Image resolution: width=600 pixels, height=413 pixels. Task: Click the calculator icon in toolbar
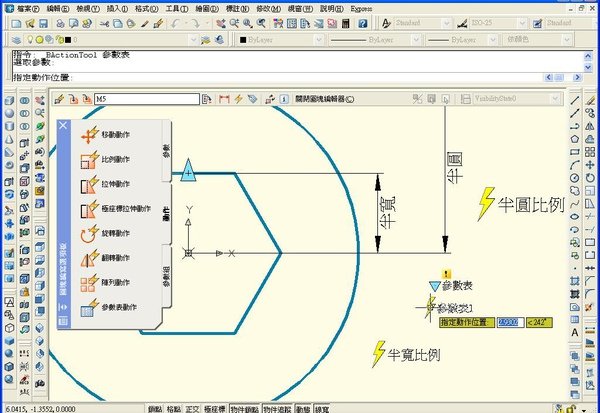click(x=346, y=24)
